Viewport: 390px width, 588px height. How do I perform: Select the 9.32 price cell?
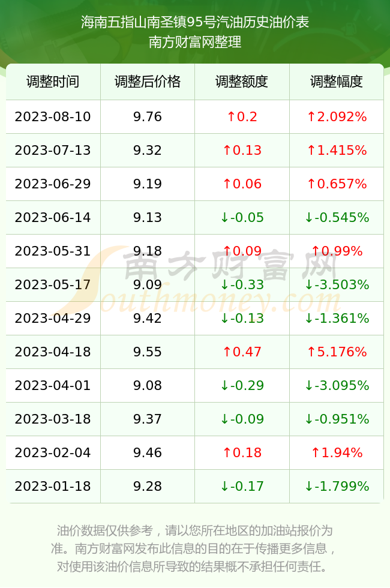coord(148,151)
